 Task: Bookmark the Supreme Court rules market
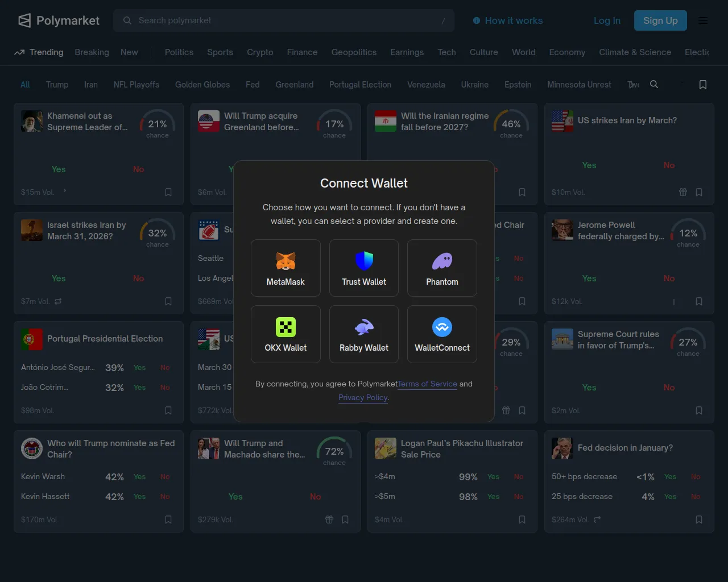699,410
